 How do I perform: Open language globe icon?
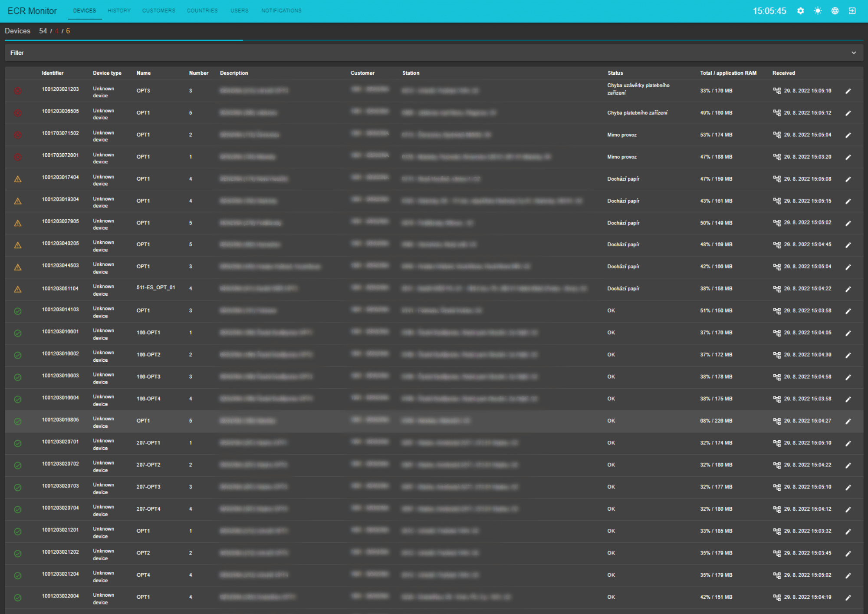[x=835, y=11]
